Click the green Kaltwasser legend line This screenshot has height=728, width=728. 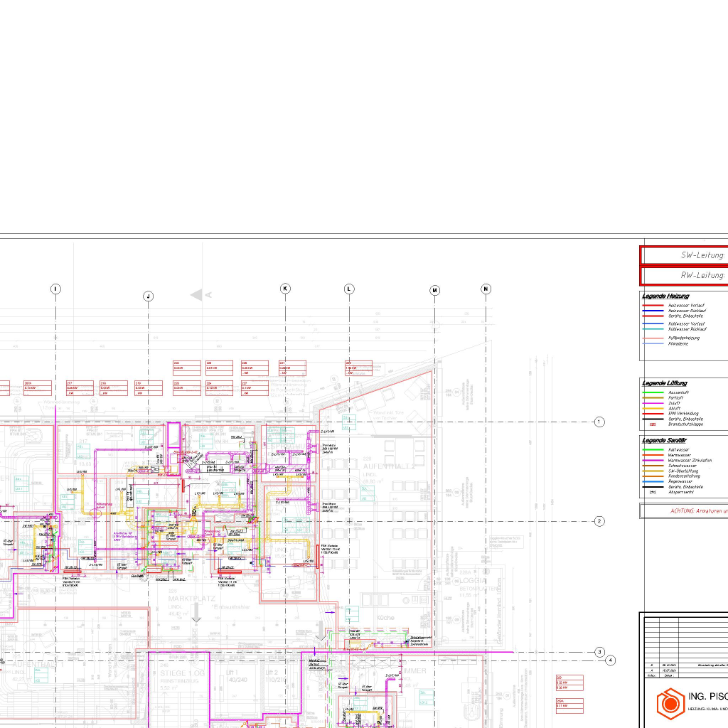point(652,450)
